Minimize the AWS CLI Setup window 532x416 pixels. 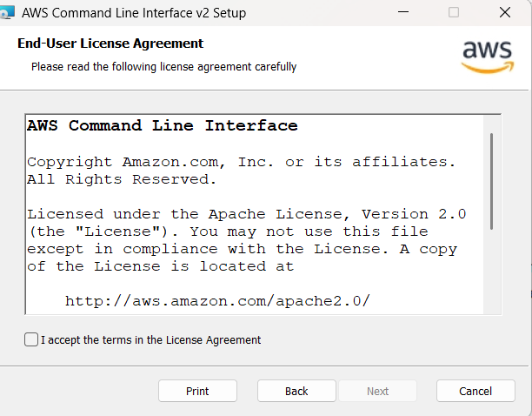tap(403, 12)
